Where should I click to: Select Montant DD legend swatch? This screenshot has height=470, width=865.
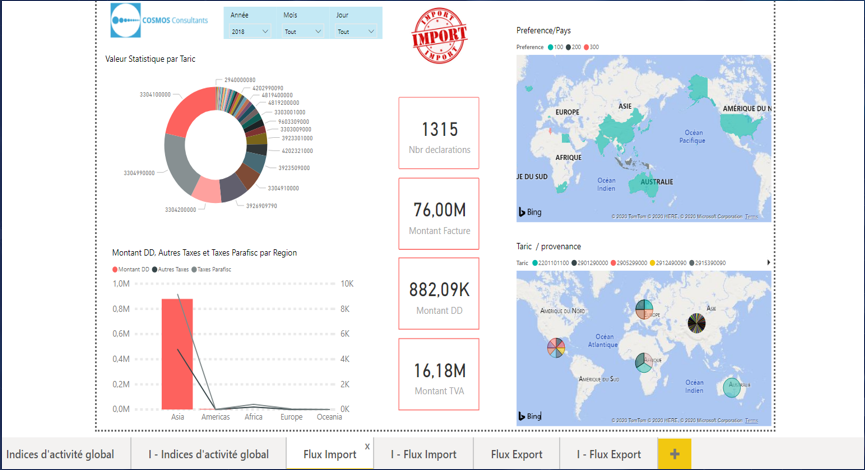tap(115, 269)
